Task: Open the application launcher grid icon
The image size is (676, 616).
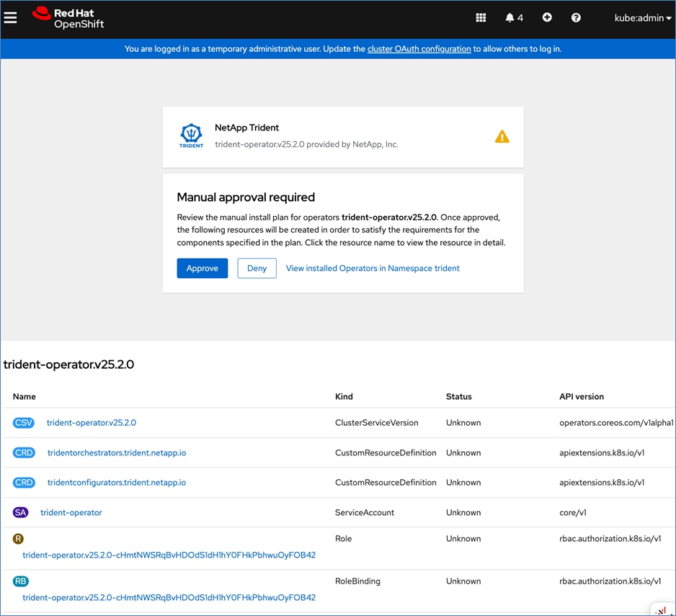Action: click(481, 18)
